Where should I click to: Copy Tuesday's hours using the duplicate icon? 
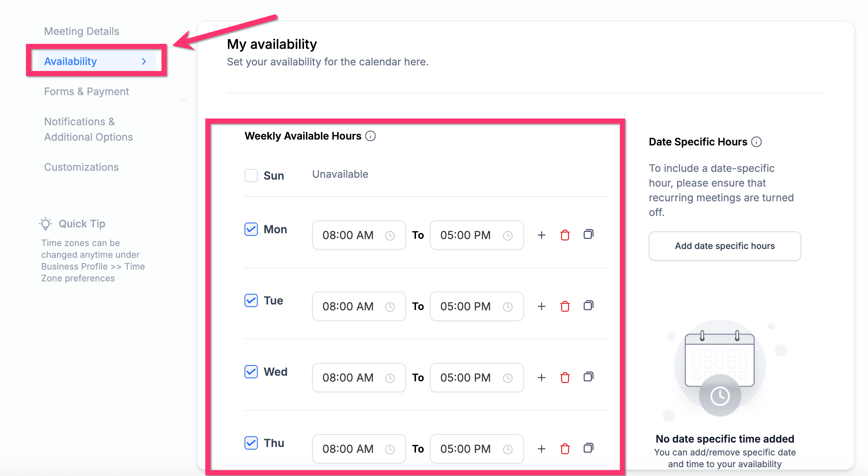[x=588, y=306]
